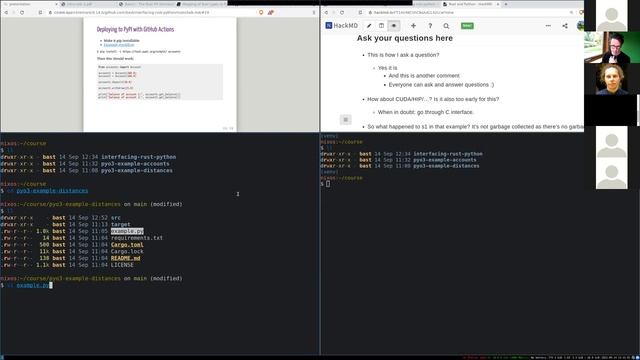This screenshot has width=640, height=360.
Task: Click interfacing-rust-python in left terminal
Action: point(138,157)
